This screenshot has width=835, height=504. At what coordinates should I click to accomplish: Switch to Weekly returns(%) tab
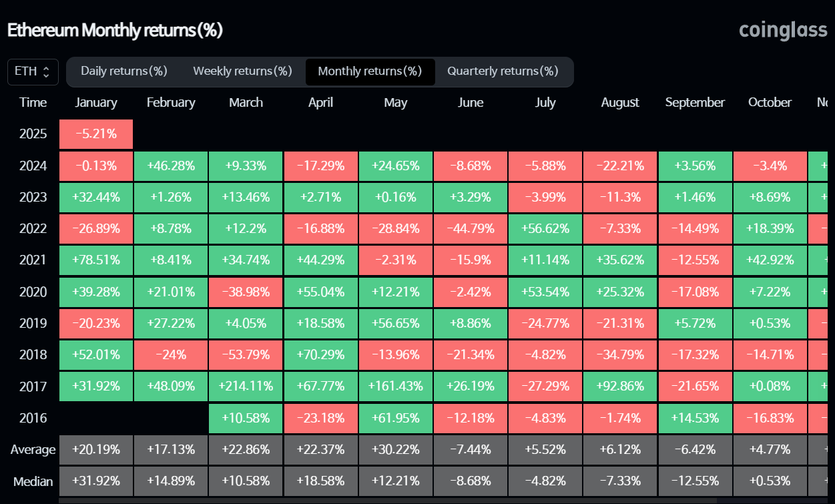[x=243, y=71]
